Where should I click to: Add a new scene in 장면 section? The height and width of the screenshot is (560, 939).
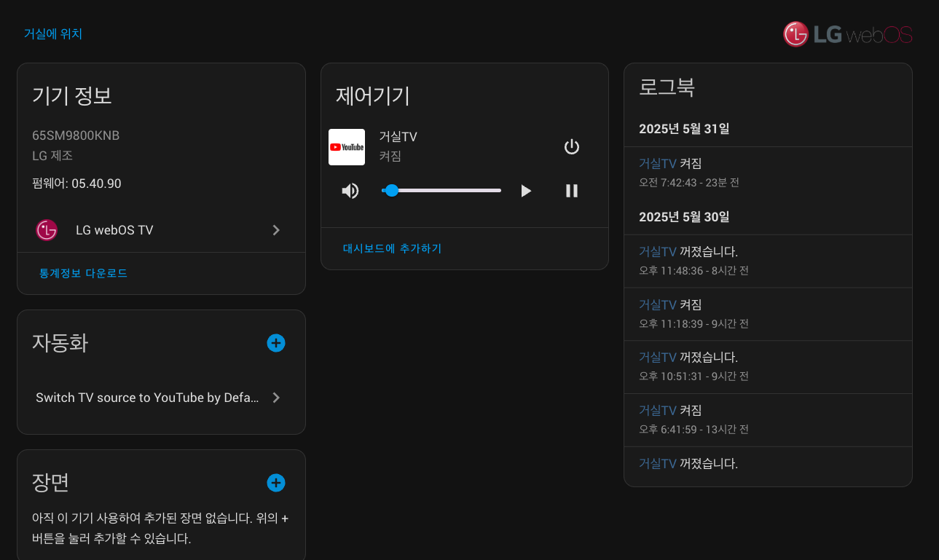tap(276, 483)
